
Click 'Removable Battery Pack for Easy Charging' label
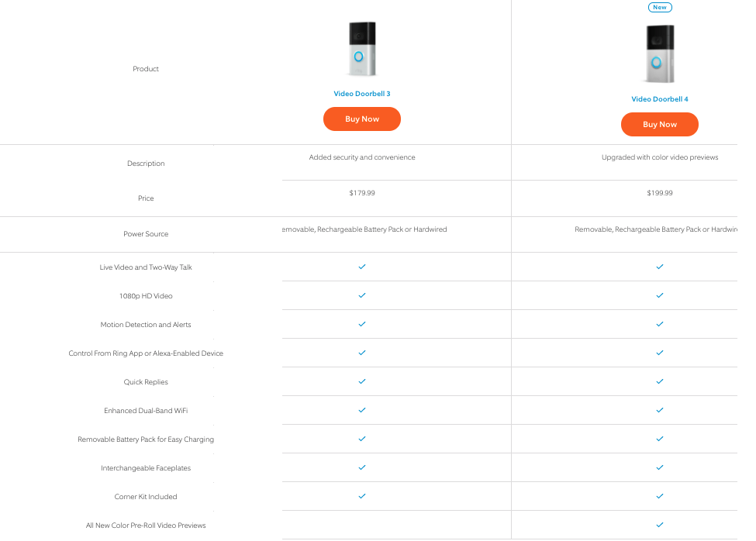click(x=146, y=439)
